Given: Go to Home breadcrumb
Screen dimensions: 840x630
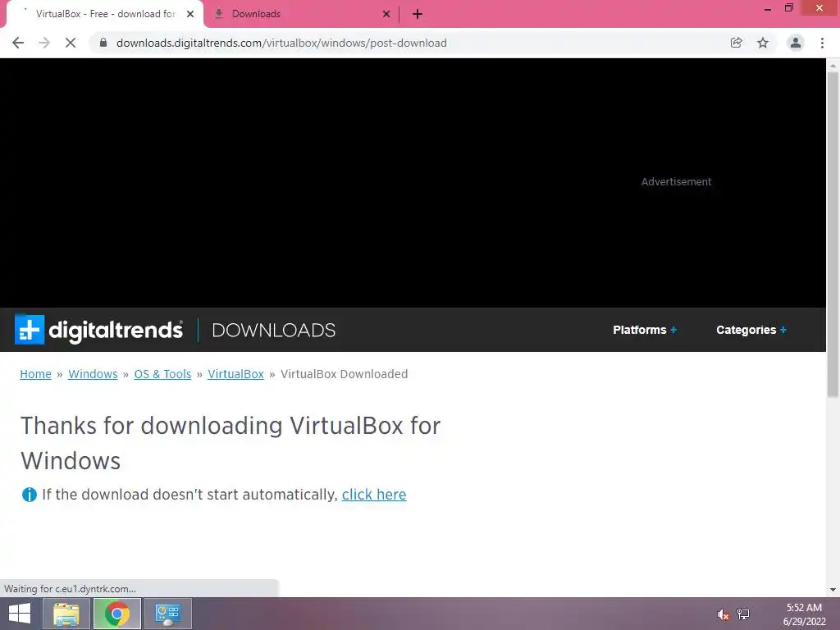Looking at the screenshot, I should pos(35,374).
